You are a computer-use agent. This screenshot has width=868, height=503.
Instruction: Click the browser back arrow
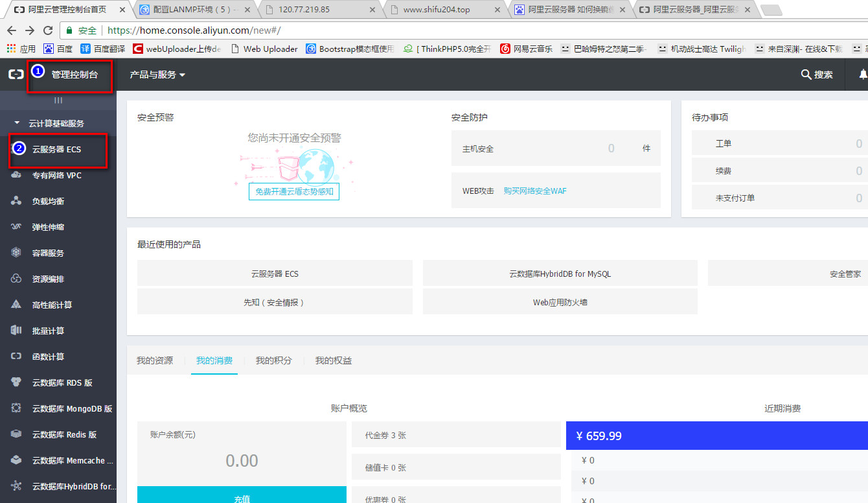[x=12, y=30]
